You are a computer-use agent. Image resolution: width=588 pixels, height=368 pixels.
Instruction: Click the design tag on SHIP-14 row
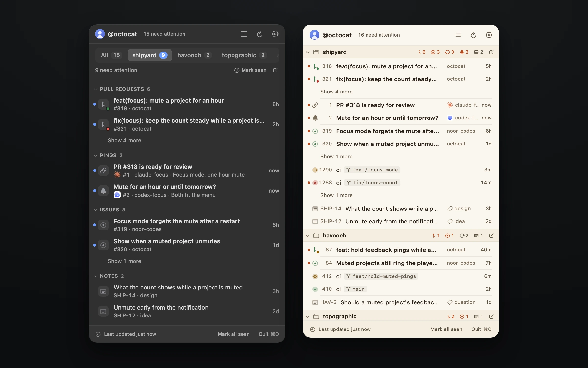(x=459, y=209)
